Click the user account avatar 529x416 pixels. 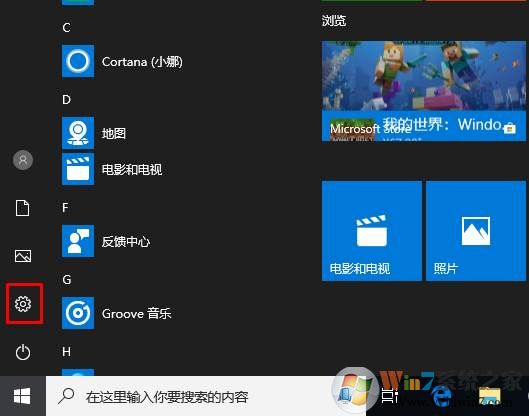[x=23, y=160]
